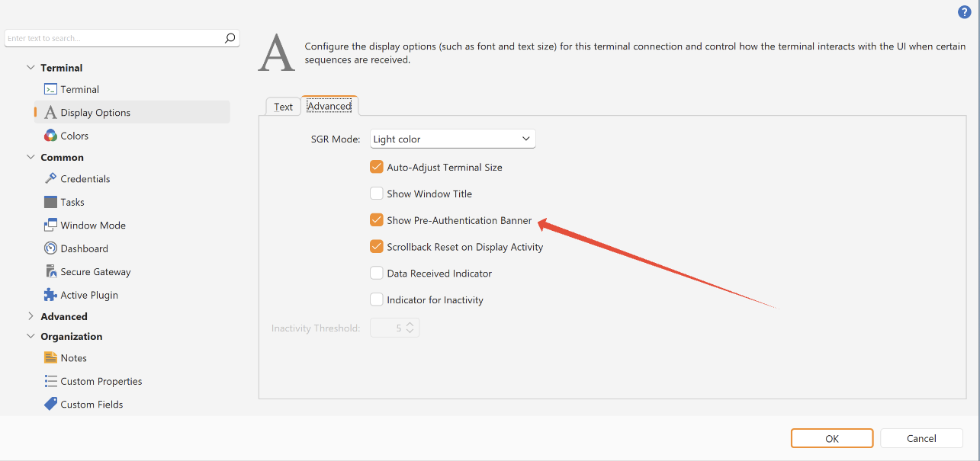
Task: Select the Colors icon in sidebar
Action: click(51, 136)
